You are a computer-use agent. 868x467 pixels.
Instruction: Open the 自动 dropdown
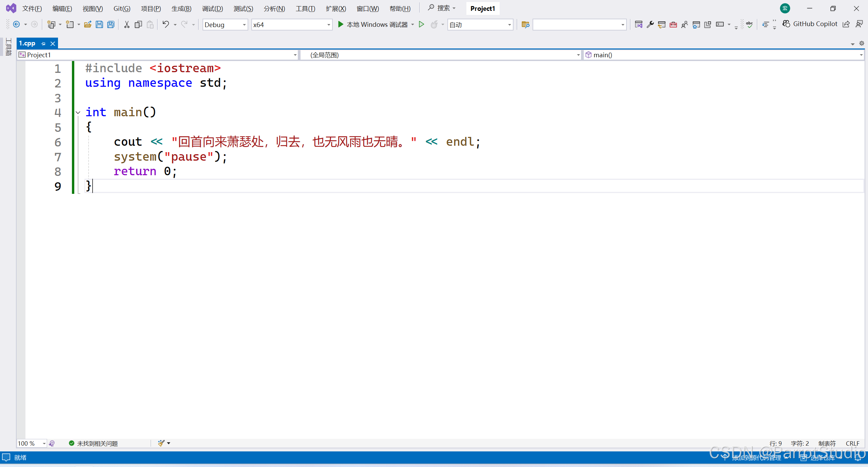(480, 25)
